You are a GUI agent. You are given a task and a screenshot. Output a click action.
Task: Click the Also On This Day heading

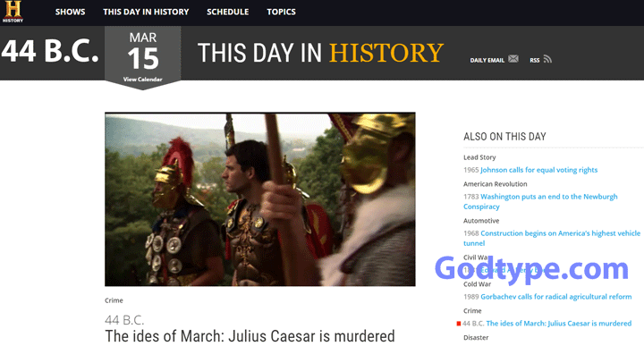[504, 137]
